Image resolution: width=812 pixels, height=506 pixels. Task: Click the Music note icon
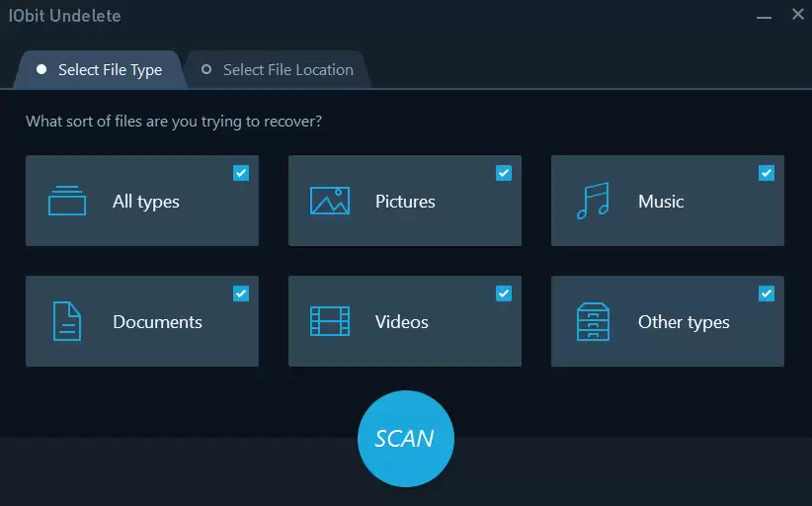point(593,201)
